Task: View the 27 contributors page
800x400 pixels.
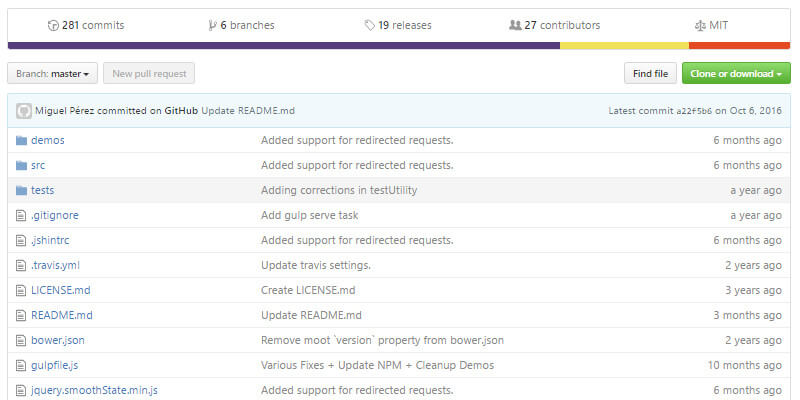Action: click(x=555, y=25)
